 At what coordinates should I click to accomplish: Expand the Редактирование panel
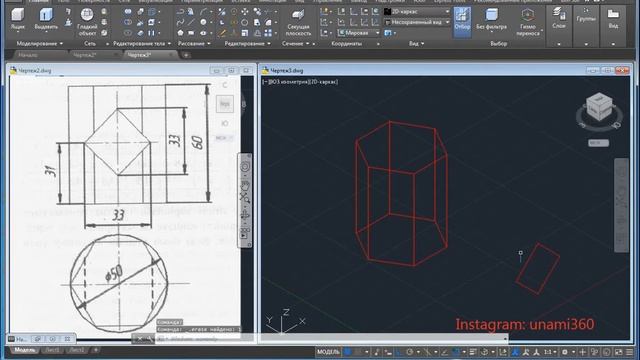coord(247,44)
